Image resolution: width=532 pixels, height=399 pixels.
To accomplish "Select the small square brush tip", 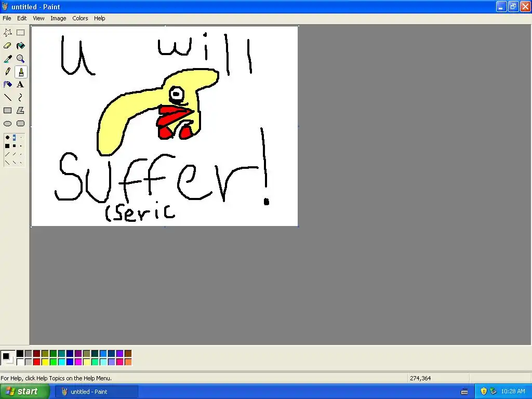I will [21, 146].
